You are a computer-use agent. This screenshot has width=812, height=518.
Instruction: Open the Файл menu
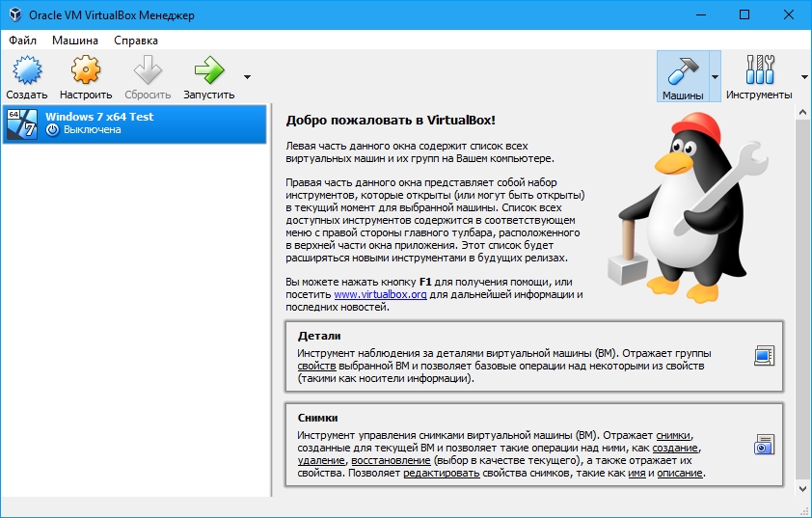coord(22,41)
